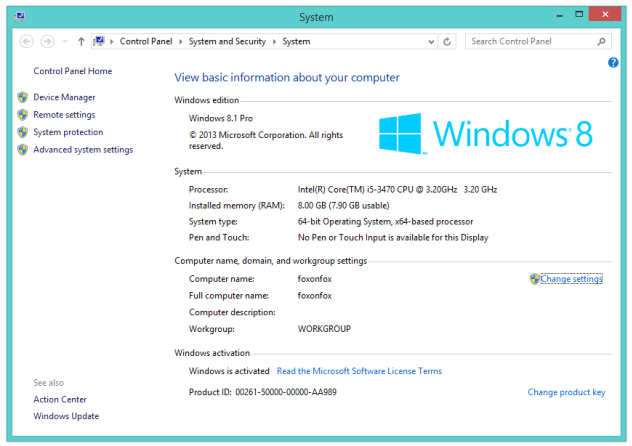Open Advanced system settings
Screen dimensions: 632x446
(x=83, y=149)
